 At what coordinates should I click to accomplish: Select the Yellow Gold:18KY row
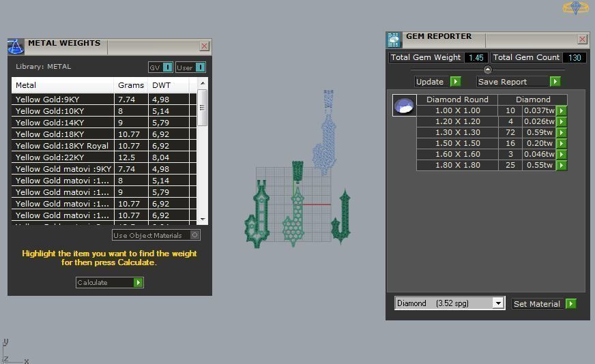104,134
